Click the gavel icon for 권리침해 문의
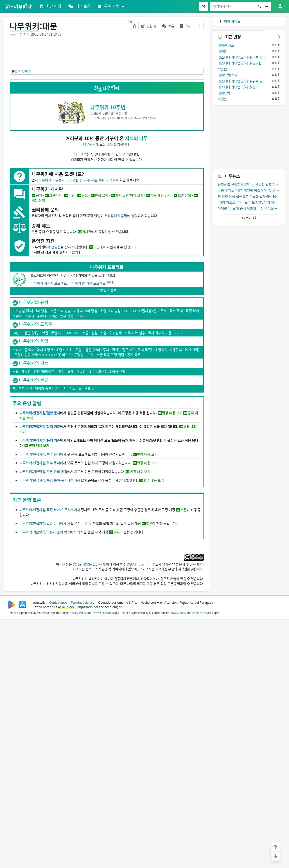This screenshot has width=289, height=868. coord(20,212)
